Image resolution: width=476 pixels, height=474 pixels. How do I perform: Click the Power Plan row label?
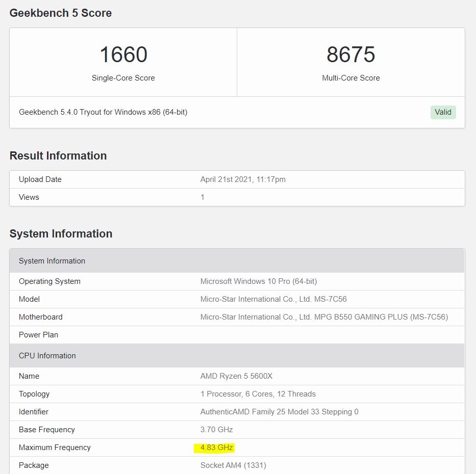[x=39, y=335]
